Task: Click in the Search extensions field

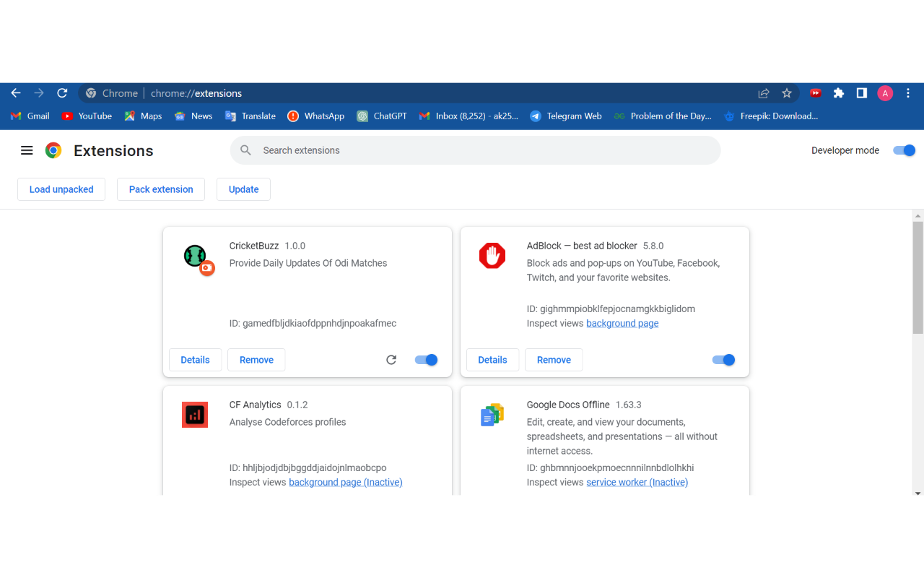Action: pos(475,150)
